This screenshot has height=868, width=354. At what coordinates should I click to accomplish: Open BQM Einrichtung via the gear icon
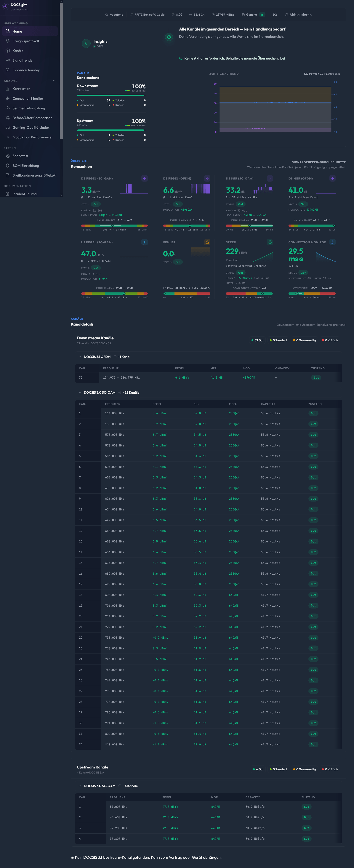[x=7, y=165]
